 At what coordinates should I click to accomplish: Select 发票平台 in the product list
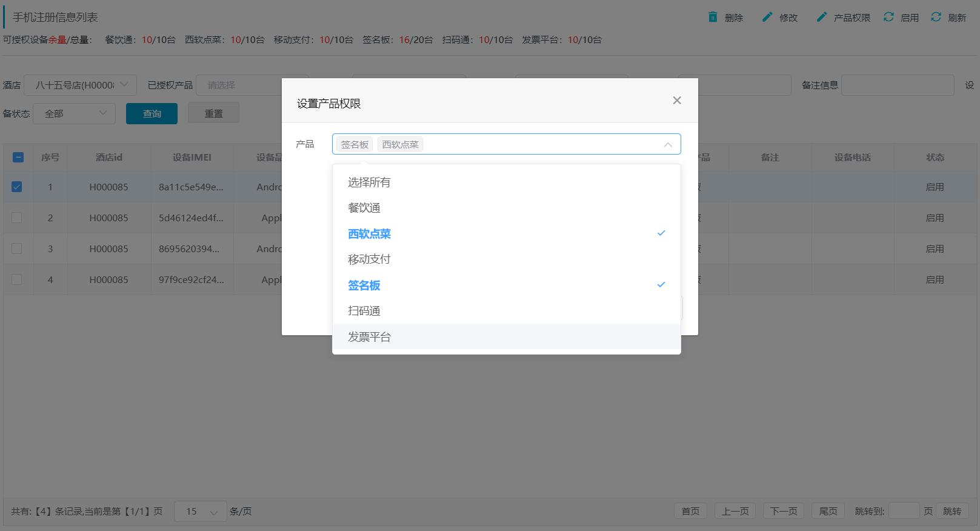click(x=369, y=337)
